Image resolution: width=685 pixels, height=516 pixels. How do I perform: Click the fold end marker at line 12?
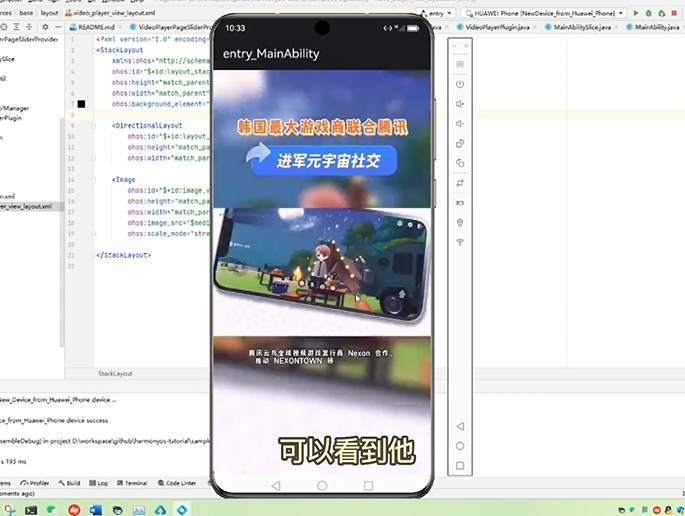click(x=93, y=158)
